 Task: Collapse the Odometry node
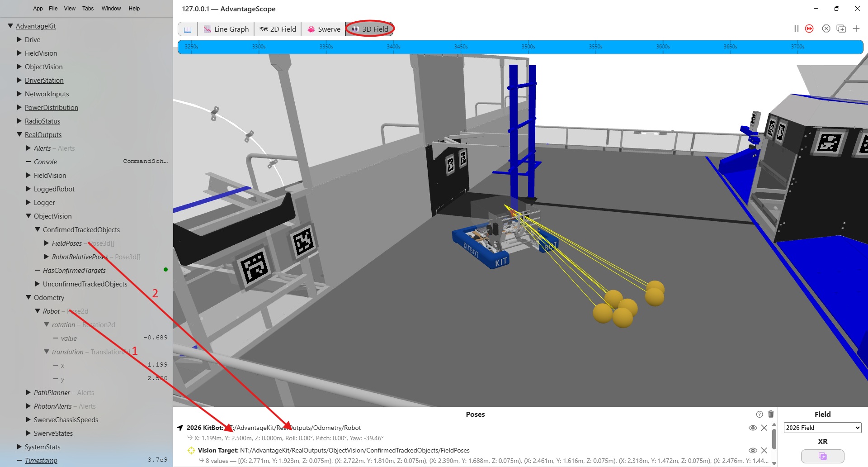[28, 297]
